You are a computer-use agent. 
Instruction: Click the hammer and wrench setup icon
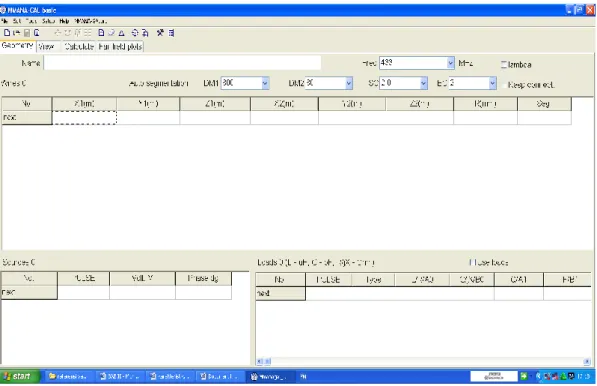[160, 33]
